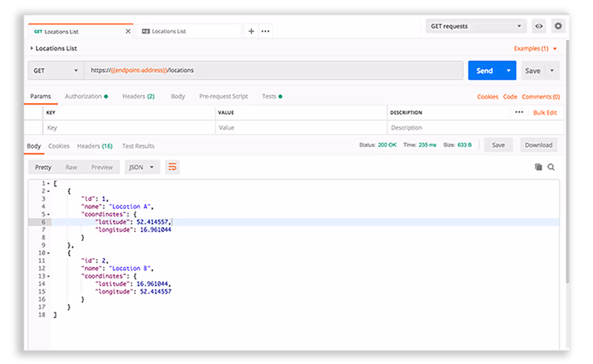Open the request Body tab
Image resolution: width=593 pixels, height=364 pixels.
tap(178, 96)
